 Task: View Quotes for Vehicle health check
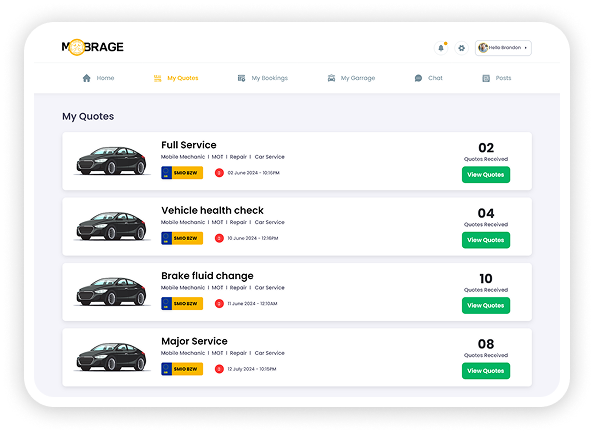point(486,240)
